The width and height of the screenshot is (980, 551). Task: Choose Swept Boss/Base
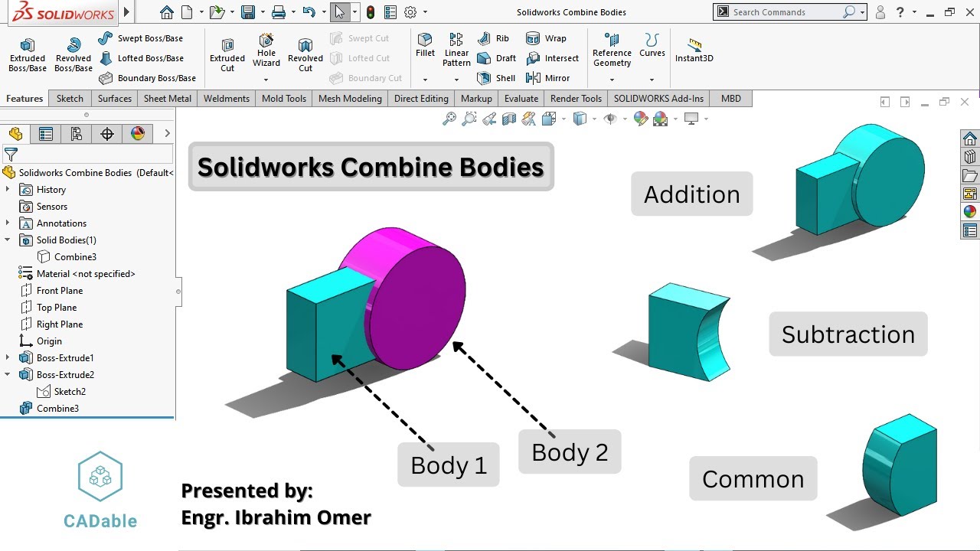141,38
